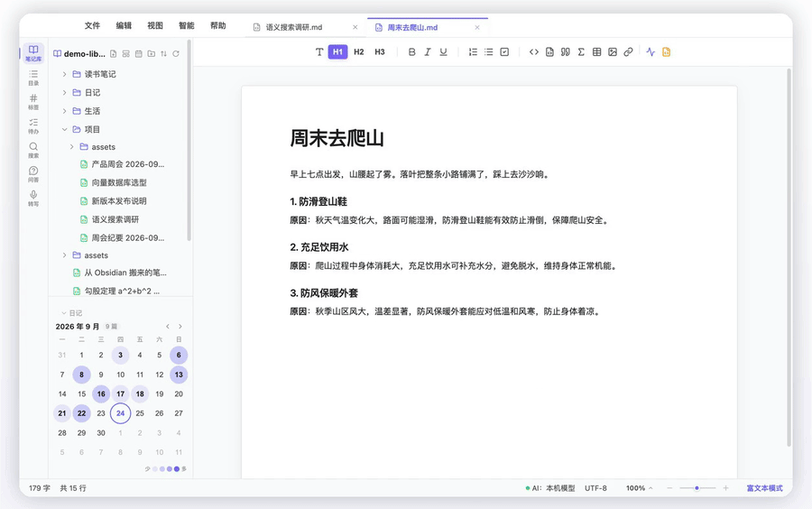Insert a math formula with the sigma icon

pyautogui.click(x=581, y=51)
